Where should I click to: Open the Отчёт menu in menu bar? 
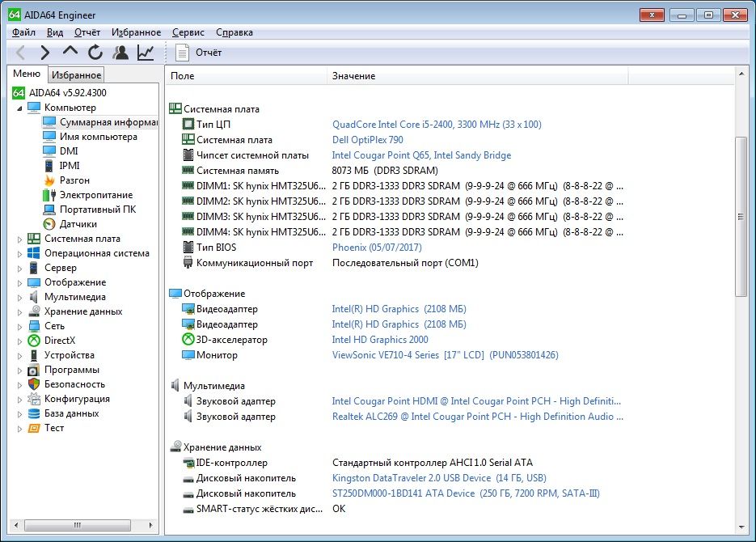(x=87, y=32)
